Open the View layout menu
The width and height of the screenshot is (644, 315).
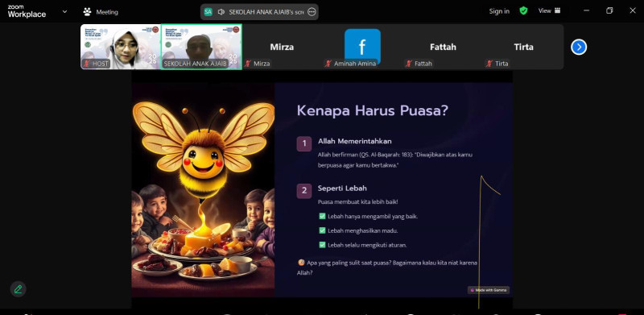coord(550,11)
